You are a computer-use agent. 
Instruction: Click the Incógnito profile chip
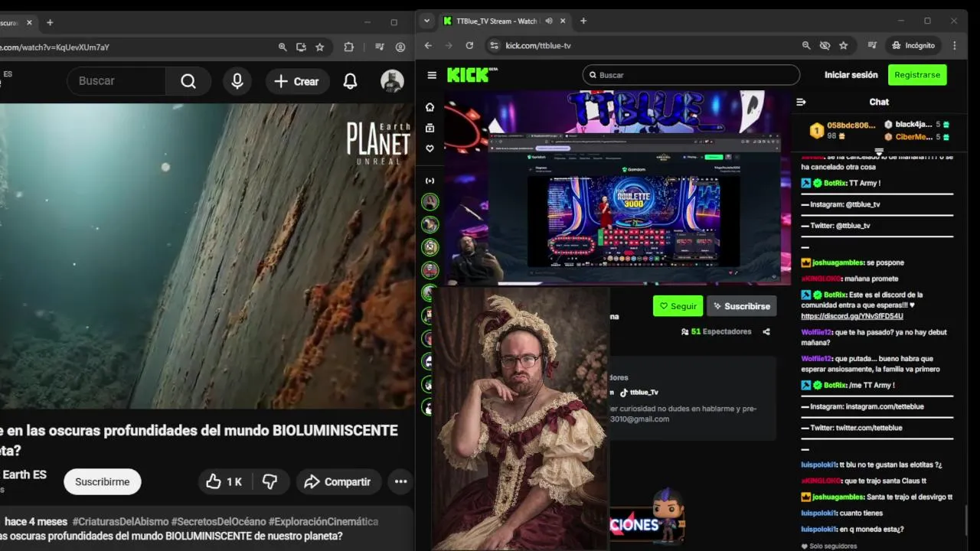coord(913,45)
